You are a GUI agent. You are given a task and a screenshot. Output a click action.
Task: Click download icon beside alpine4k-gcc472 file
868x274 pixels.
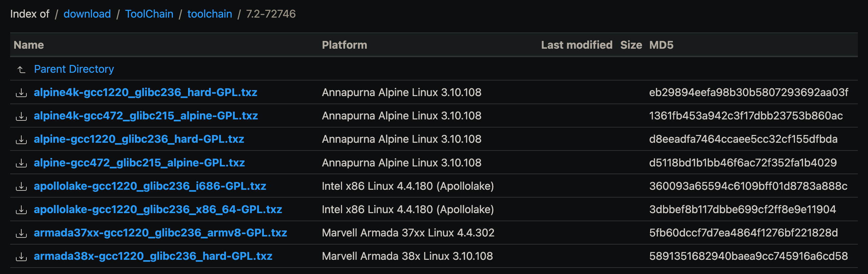pyautogui.click(x=21, y=116)
